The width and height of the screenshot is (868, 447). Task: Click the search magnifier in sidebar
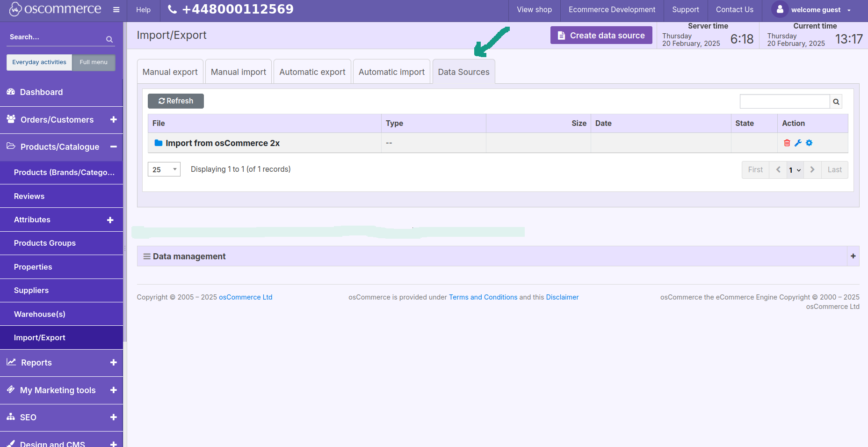tap(109, 39)
